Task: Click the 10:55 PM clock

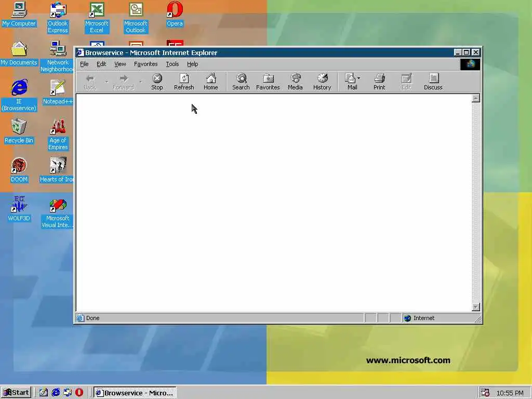Action: pos(510,393)
